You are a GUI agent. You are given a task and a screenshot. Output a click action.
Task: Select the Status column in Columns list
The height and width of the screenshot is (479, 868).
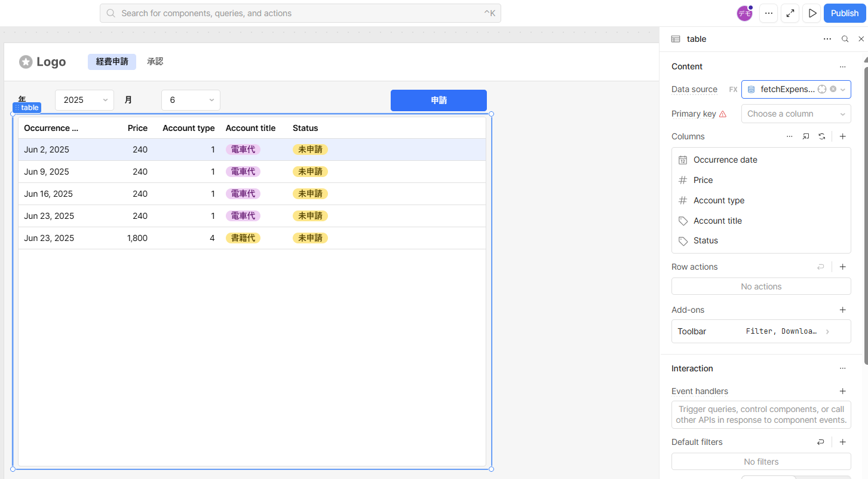click(761, 240)
